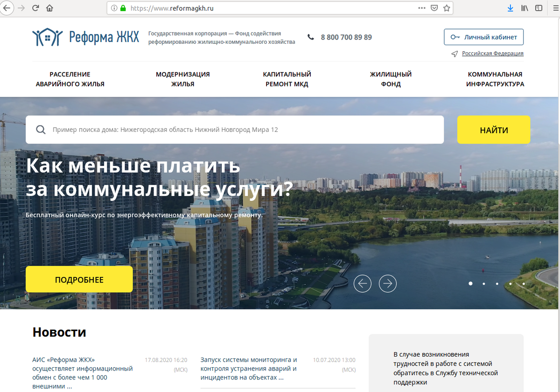This screenshot has height=392, width=560.
Task: Click the ПОДРОБНЕЕ button on the banner
Action: (79, 279)
